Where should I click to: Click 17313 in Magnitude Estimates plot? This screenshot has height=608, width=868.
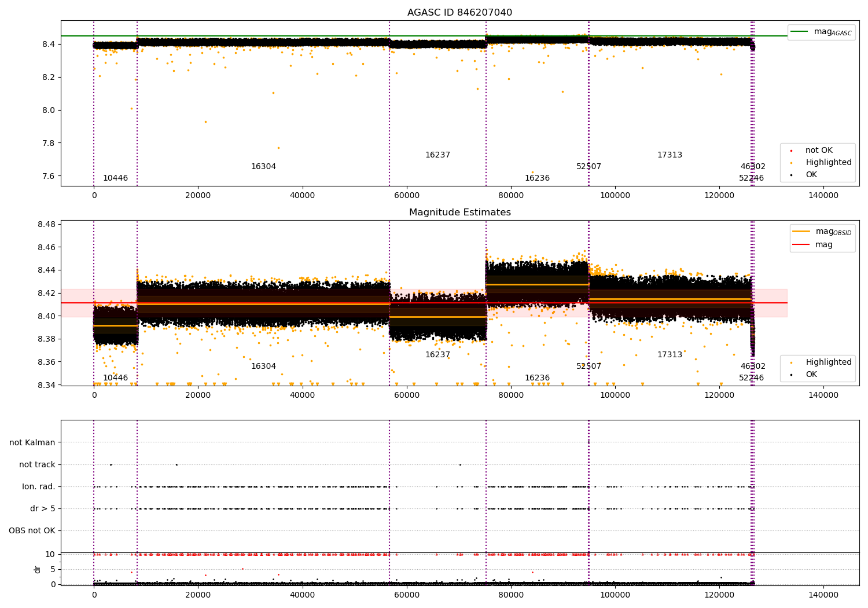(670, 355)
